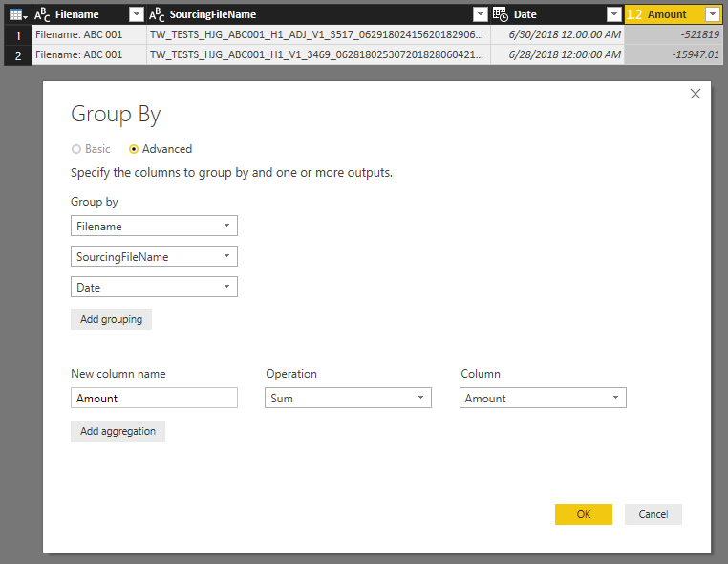Screen dimensions: 728x564
Task: Focus the New column name input field
Action: [154, 398]
